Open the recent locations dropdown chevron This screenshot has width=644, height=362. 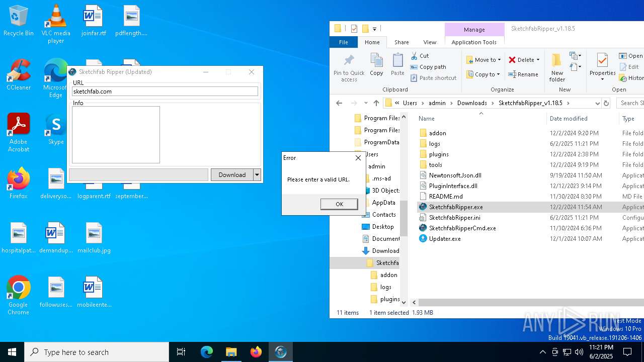(366, 103)
